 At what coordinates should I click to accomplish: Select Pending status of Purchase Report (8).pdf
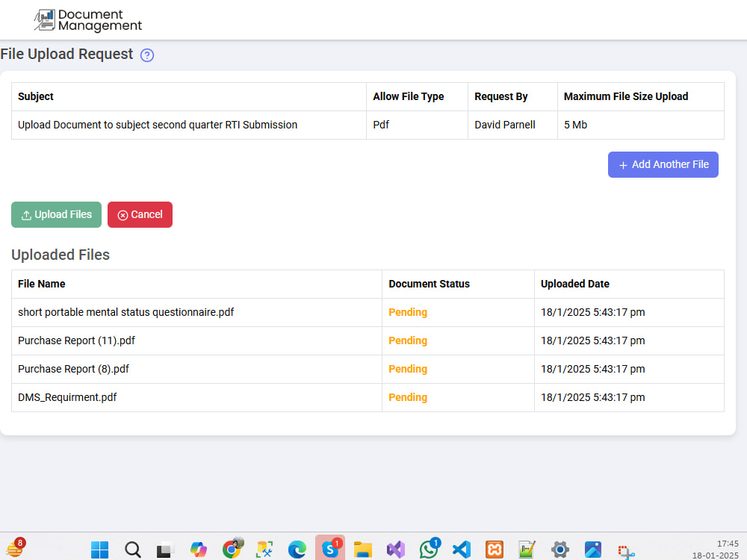point(408,369)
